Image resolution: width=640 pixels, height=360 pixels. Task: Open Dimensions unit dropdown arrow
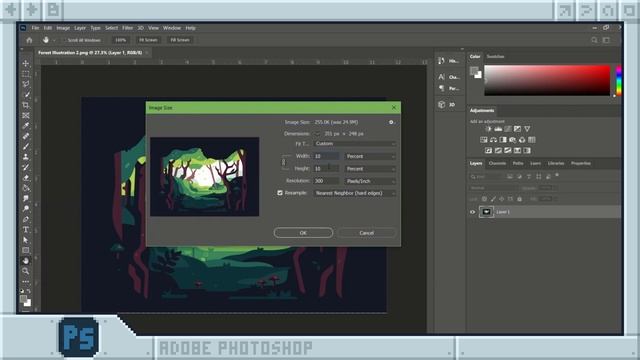pos(318,133)
